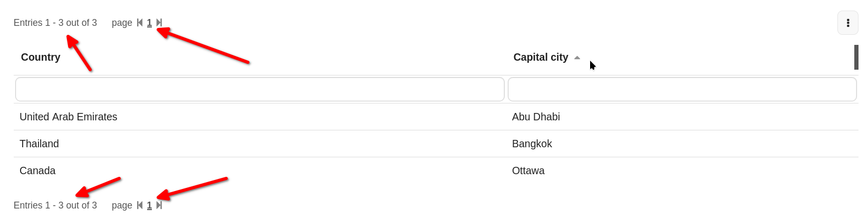The height and width of the screenshot is (218, 868).
Task: Select the Thailand row cell
Action: pyautogui.click(x=40, y=144)
